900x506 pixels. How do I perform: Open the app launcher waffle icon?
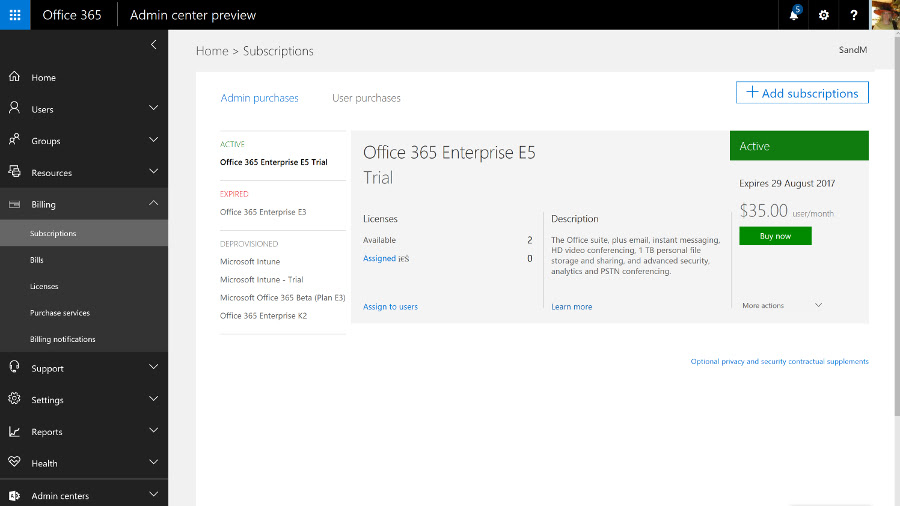[x=15, y=15]
